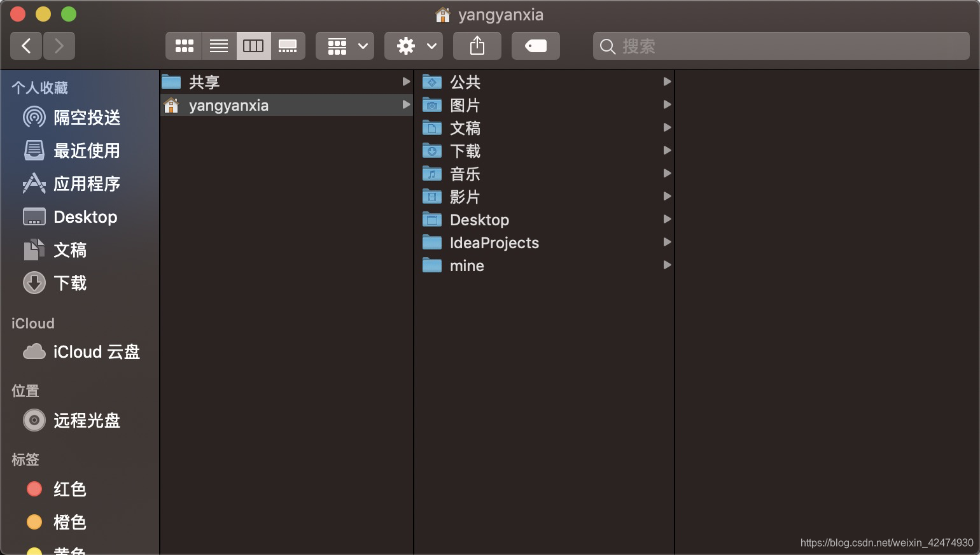The width and height of the screenshot is (980, 555).
Task: Open 文稿 in the sidebar
Action: [80, 250]
